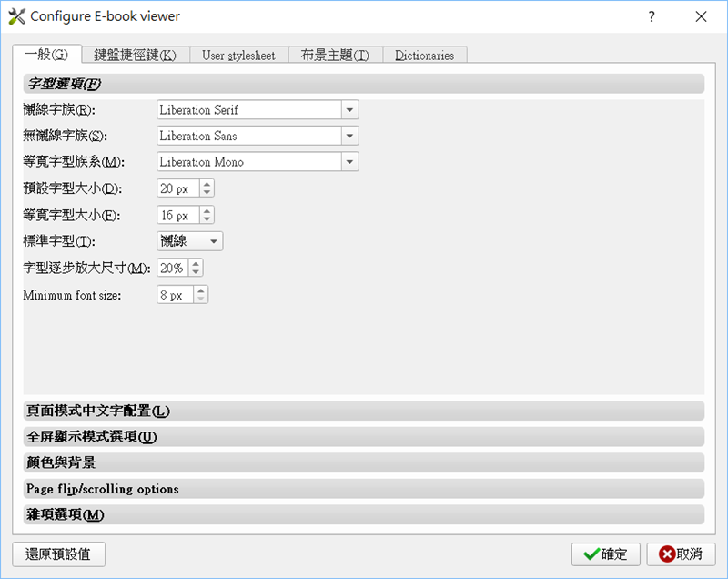Expand the 顏色與背景 section

363,462
